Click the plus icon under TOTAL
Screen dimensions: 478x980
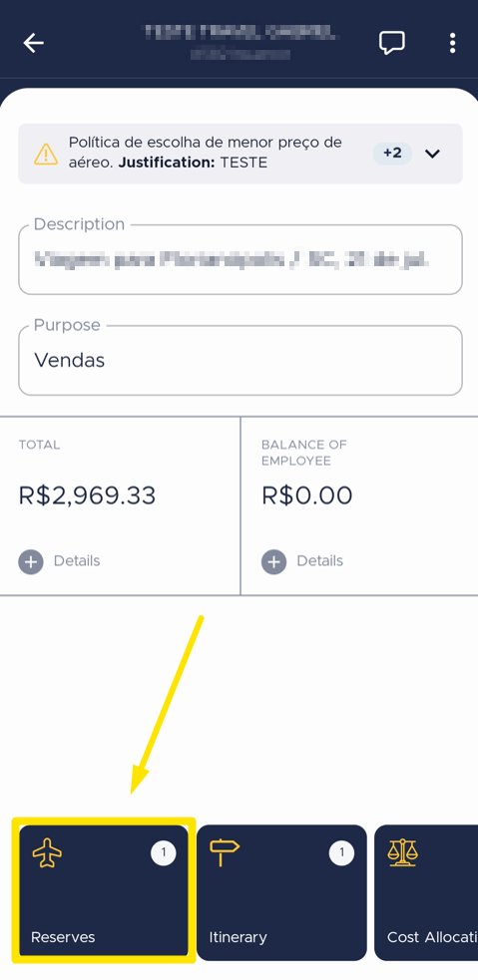[31, 562]
